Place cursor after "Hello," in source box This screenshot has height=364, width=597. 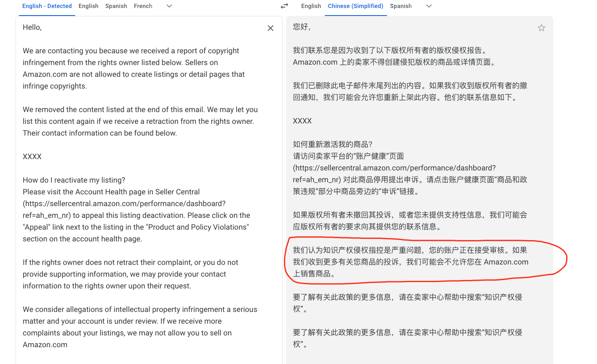42,27
